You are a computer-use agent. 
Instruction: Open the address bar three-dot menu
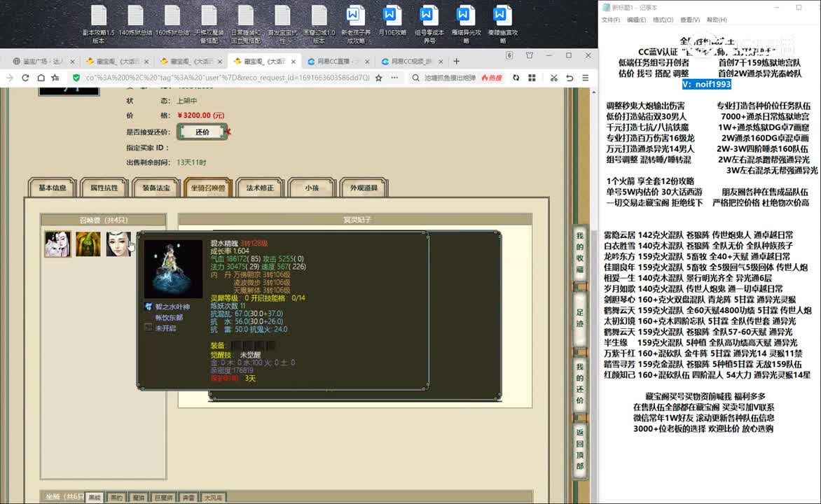pos(394,78)
